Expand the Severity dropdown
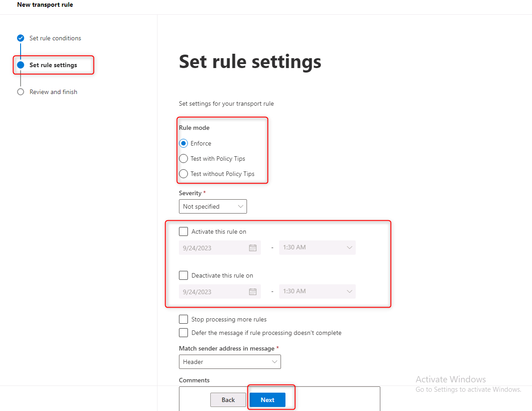Image resolution: width=532 pixels, height=411 pixels. [213, 206]
